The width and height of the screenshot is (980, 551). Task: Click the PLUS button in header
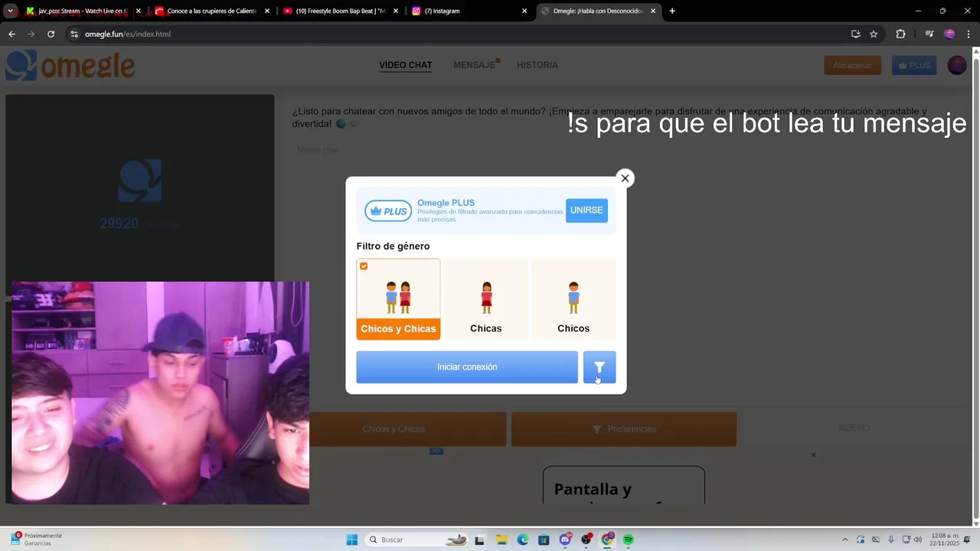tap(914, 65)
